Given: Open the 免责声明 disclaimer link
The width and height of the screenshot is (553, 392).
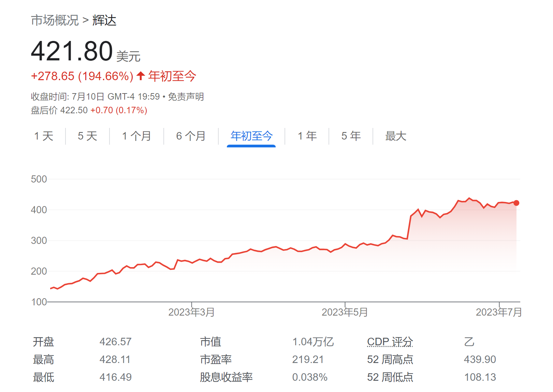Looking at the screenshot, I should click(x=186, y=97).
